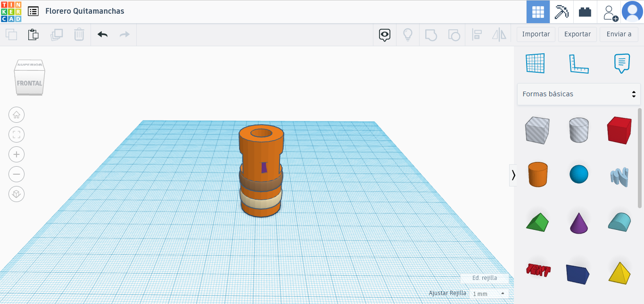Select the red Text shape
The width and height of the screenshot is (644, 304).
point(537,270)
